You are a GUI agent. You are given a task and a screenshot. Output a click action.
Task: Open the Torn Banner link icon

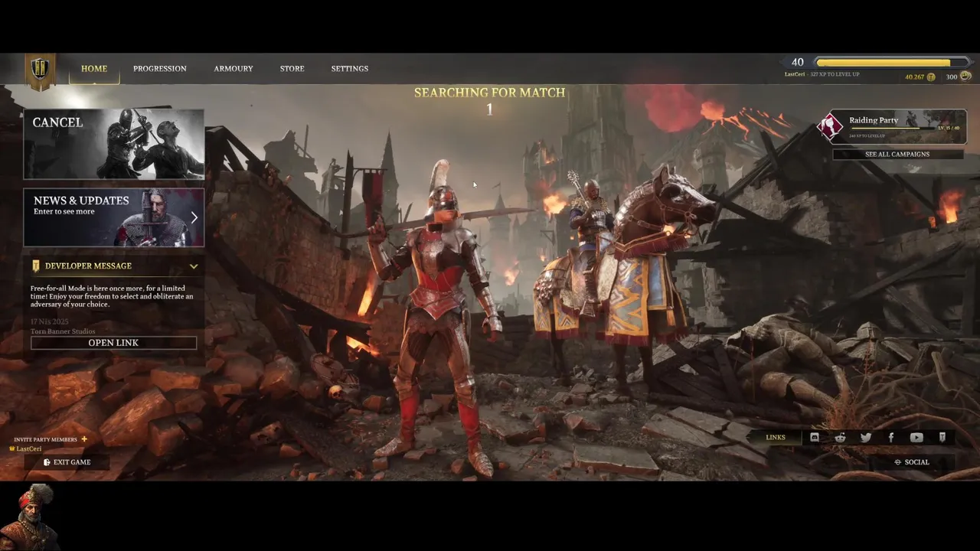tap(942, 438)
